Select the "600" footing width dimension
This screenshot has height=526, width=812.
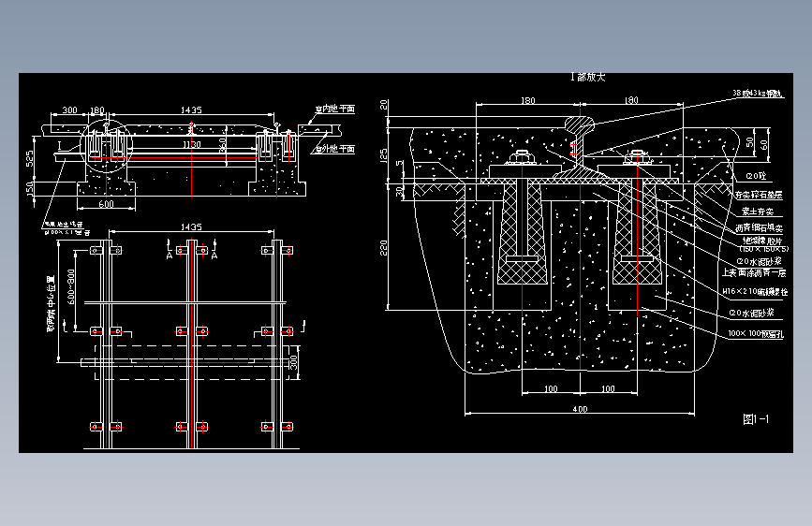point(106,204)
